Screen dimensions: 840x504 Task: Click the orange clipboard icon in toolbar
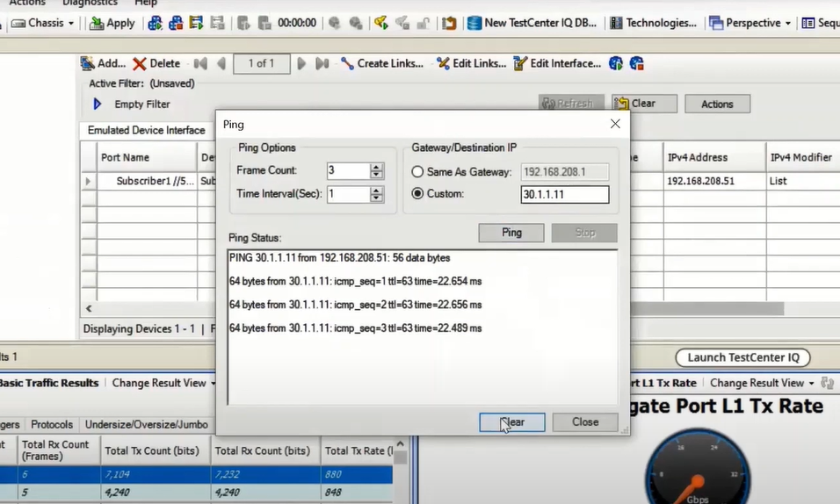449,23
